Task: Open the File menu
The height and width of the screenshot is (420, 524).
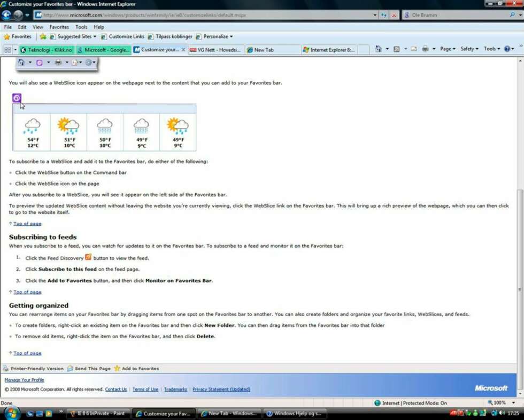Action: (x=7, y=27)
